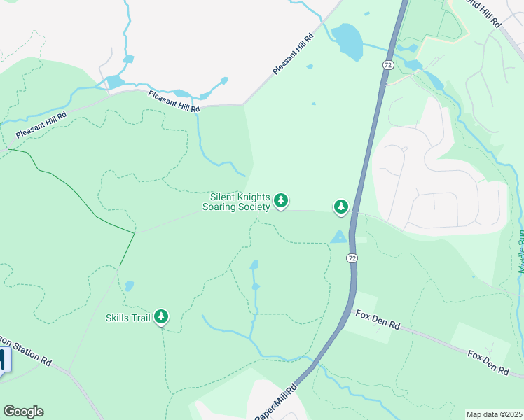
Task: Click the upper Route 72 highway shield
Action: [x=387, y=65]
